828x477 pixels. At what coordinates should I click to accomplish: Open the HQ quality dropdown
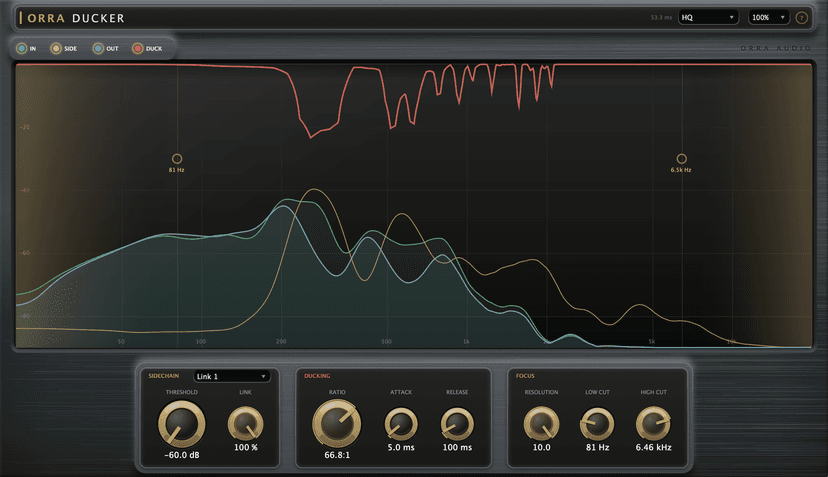pyautogui.click(x=708, y=17)
